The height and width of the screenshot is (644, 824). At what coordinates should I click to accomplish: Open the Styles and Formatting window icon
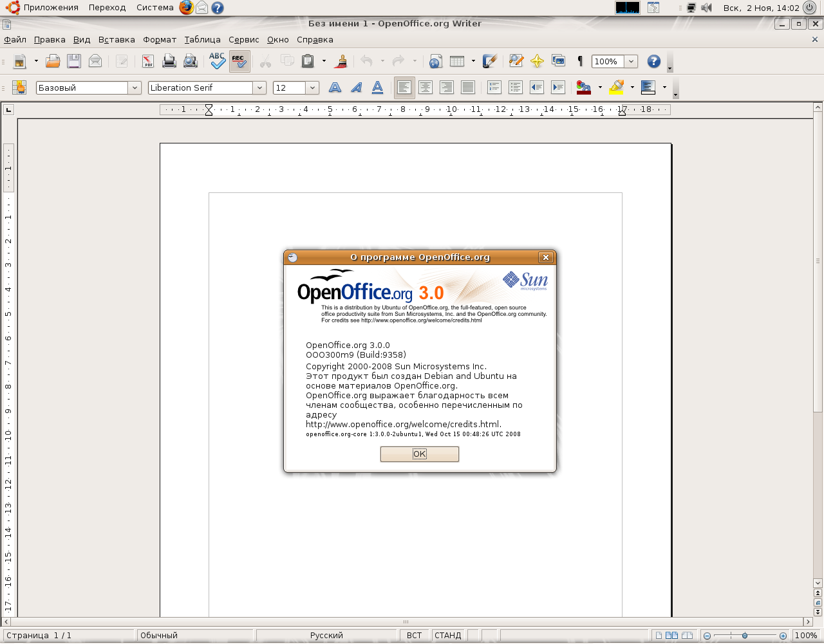pyautogui.click(x=19, y=87)
